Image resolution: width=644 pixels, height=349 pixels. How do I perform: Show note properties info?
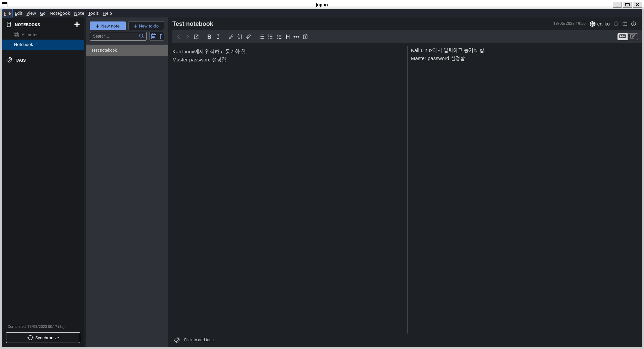(x=634, y=24)
